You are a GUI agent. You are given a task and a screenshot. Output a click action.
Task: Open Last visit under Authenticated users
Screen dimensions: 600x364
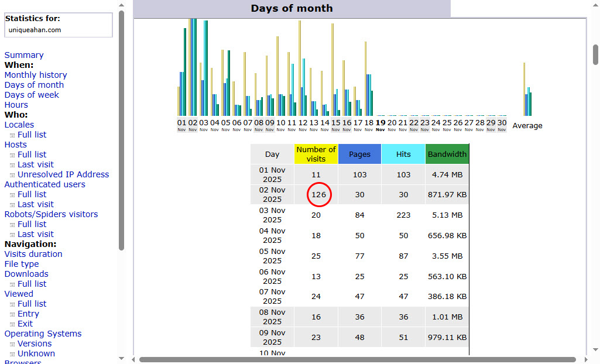tap(35, 204)
